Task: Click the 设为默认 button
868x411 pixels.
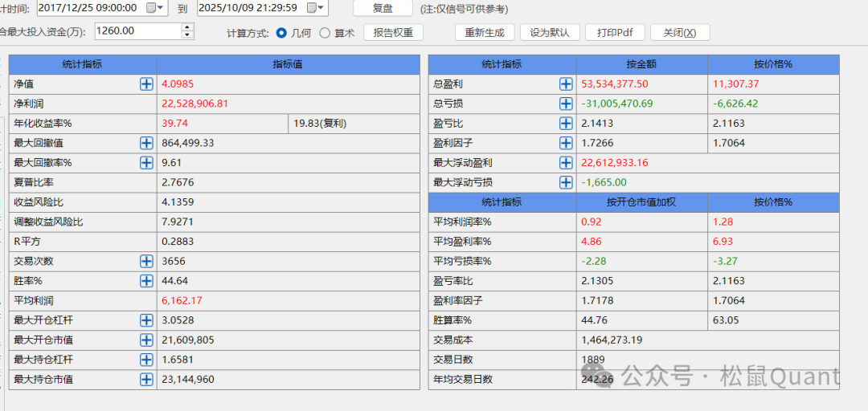Action: (550, 33)
